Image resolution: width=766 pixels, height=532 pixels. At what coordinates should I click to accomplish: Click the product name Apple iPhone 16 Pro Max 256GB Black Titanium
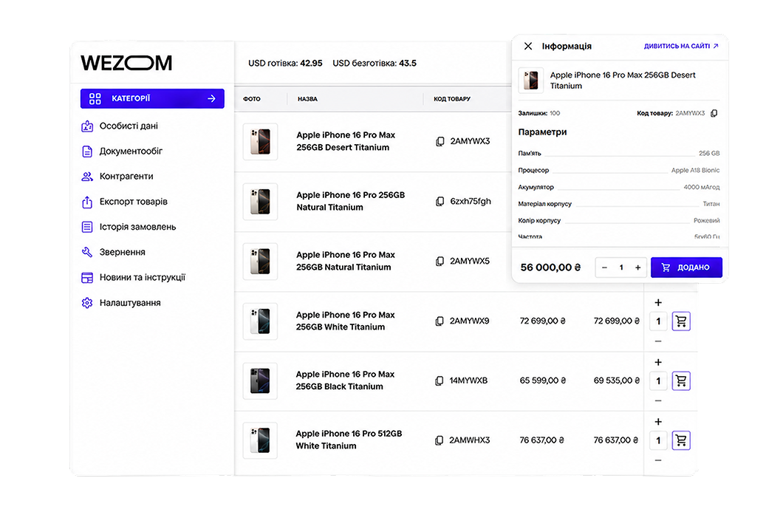[x=345, y=380]
